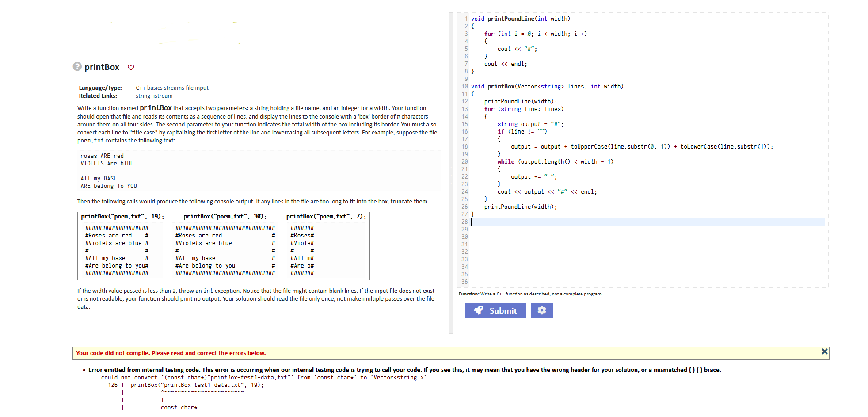Click the 'output += " ";' code line
This screenshot has height=417, width=868.
coord(534,176)
